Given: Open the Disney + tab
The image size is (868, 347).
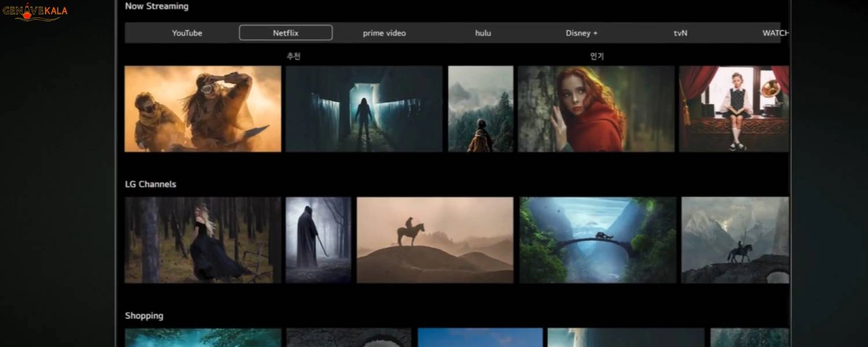Looking at the screenshot, I should tap(582, 33).
